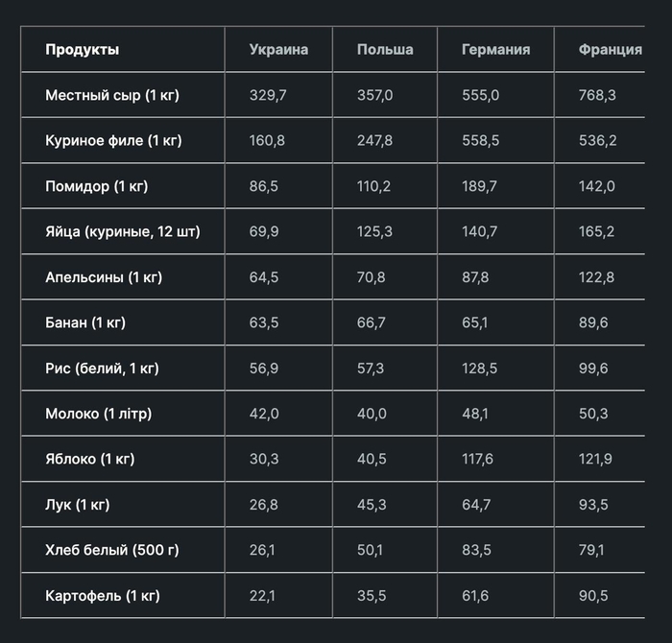Screen dimensions: 672x643
Task: Click the Апельсины (1 кг) row label
Action: (x=104, y=277)
